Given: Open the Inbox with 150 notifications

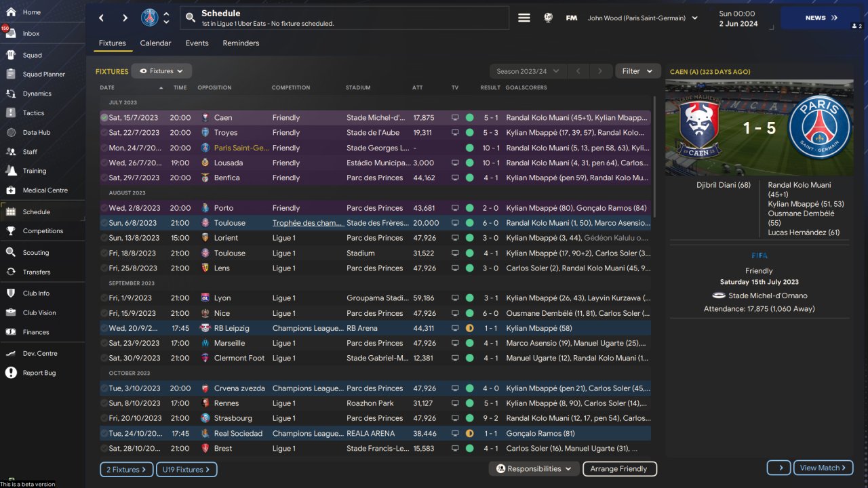Looking at the screenshot, I should pos(31,33).
